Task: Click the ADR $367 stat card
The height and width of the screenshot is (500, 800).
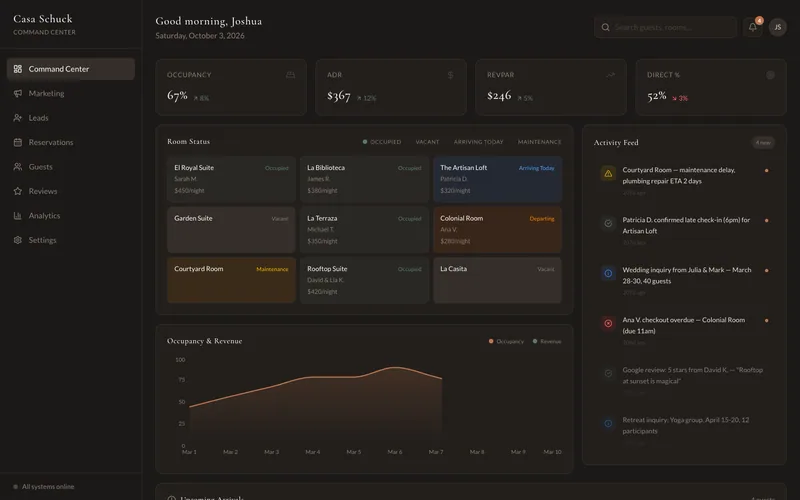Action: tap(391, 87)
